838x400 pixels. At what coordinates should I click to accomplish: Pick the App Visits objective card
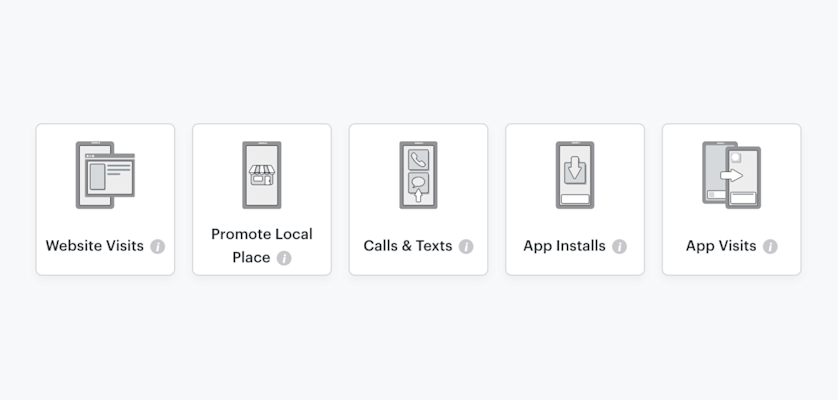tap(732, 199)
